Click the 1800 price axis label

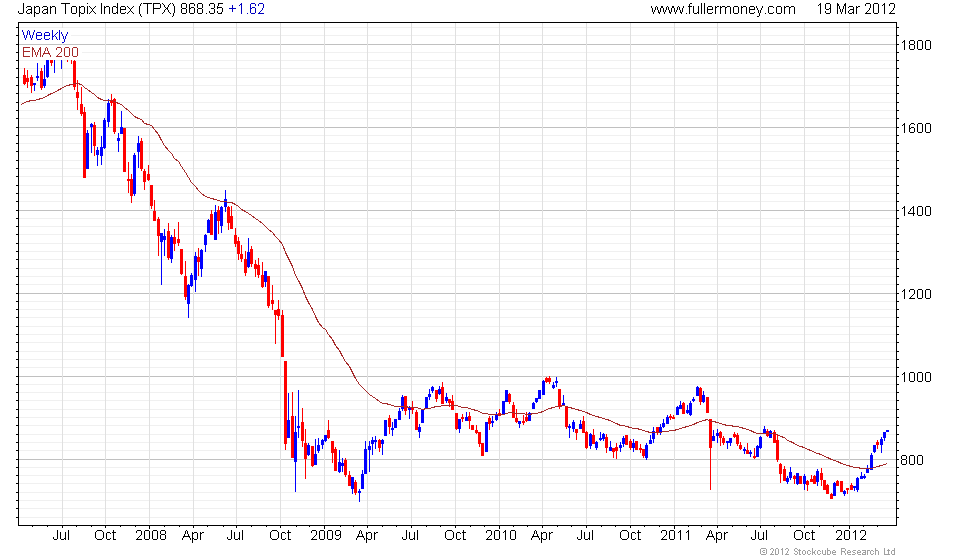(916, 46)
